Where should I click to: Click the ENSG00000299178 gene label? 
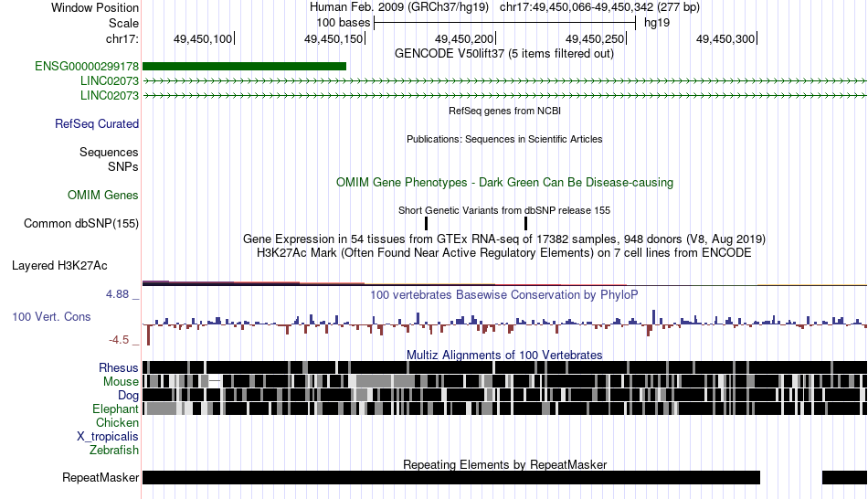[x=87, y=67]
